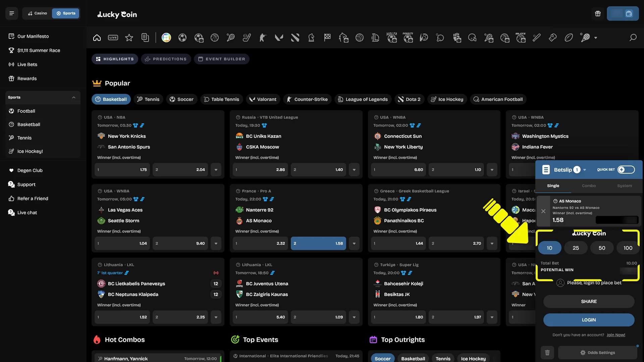Image resolution: width=644 pixels, height=362 pixels.
Task: Click the LOGIN button in betslip
Action: point(589,320)
